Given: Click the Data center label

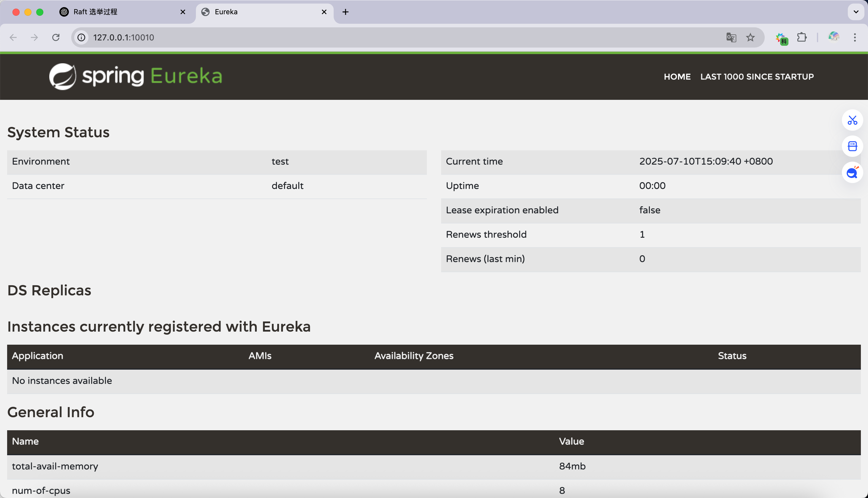Looking at the screenshot, I should [x=38, y=186].
